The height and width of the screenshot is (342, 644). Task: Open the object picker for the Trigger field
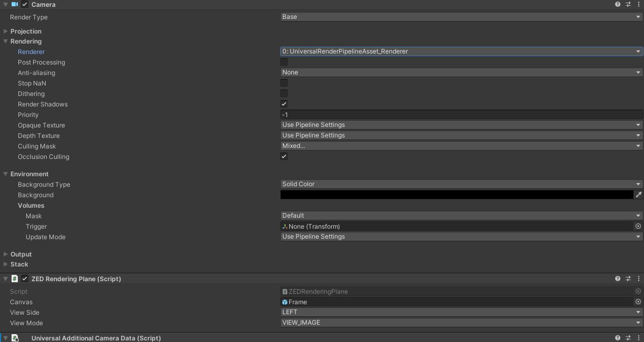pos(638,226)
